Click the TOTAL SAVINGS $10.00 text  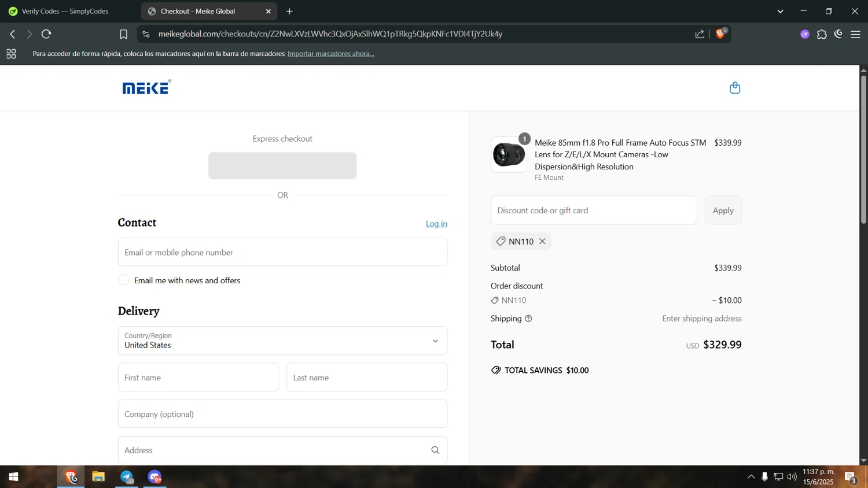click(546, 370)
